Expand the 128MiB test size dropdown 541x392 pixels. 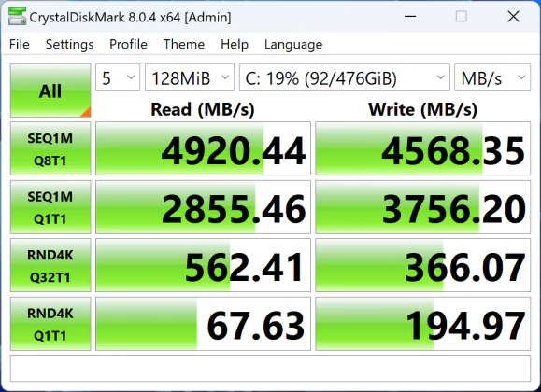pos(190,77)
